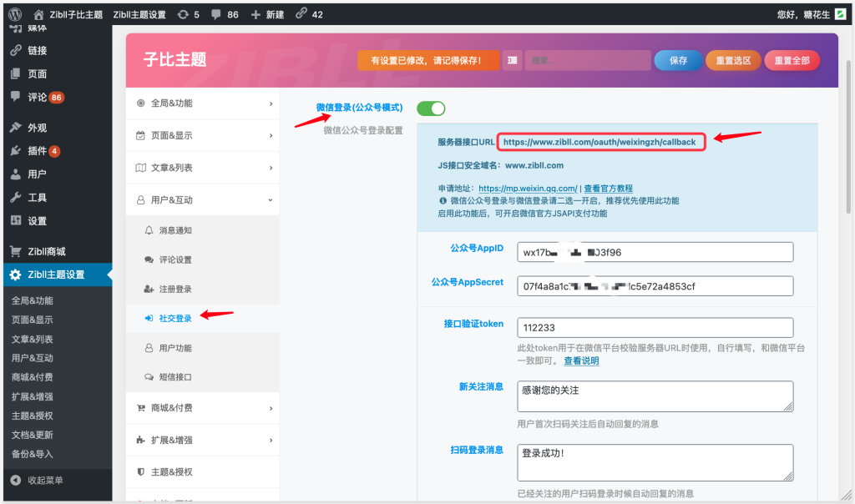Open the 主题&授权 panel section
The width and height of the screenshot is (855, 504).
coord(202,471)
